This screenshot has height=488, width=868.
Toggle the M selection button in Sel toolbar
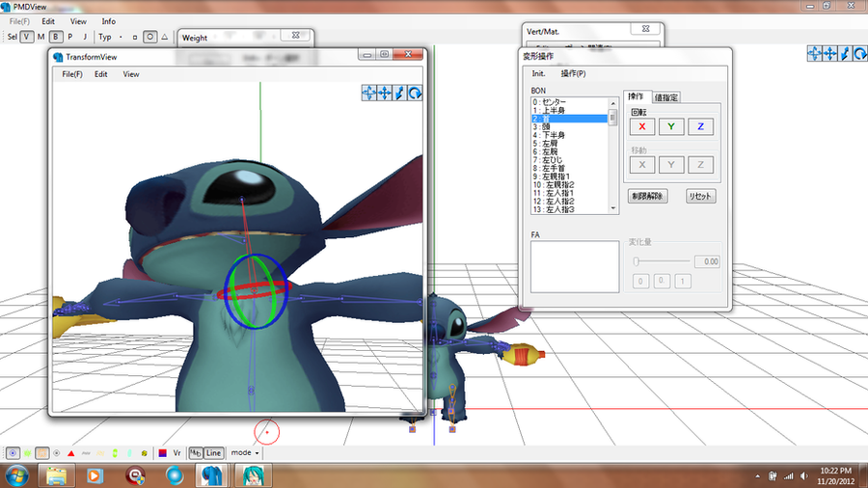(x=41, y=37)
